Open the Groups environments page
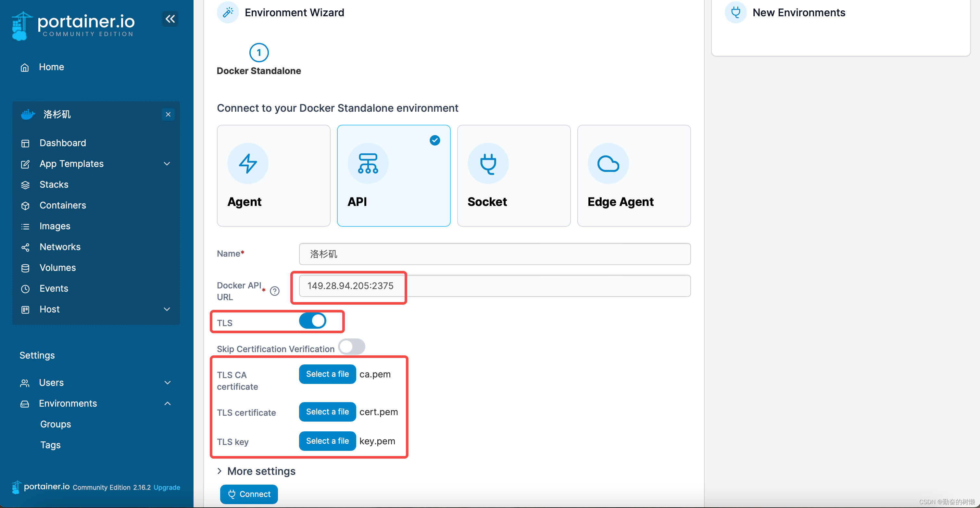 (55, 424)
